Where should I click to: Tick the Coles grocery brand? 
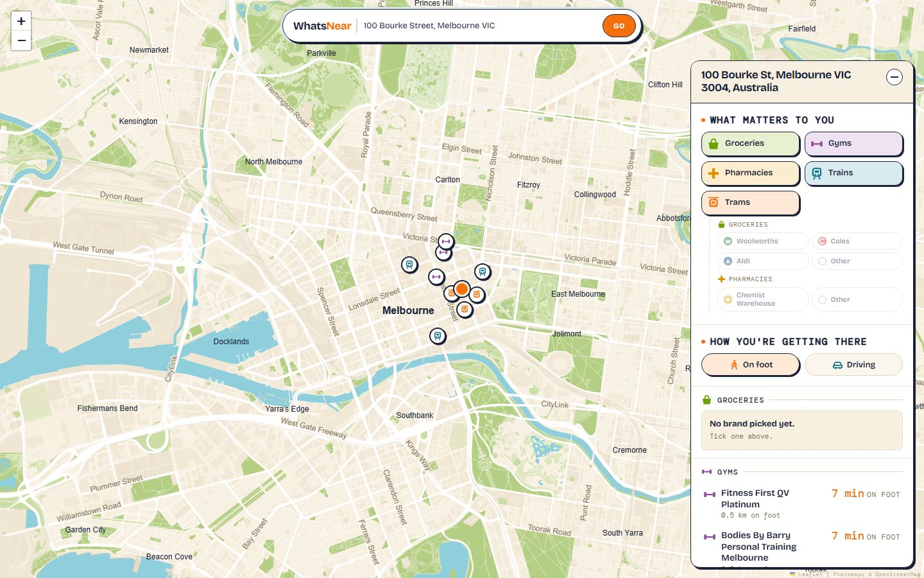coord(857,241)
